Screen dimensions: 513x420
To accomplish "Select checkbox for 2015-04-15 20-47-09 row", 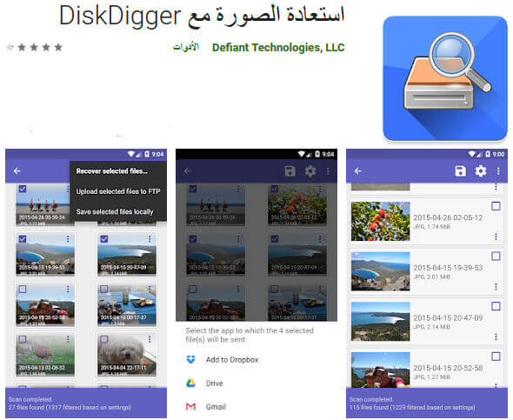I will pyautogui.click(x=496, y=306).
